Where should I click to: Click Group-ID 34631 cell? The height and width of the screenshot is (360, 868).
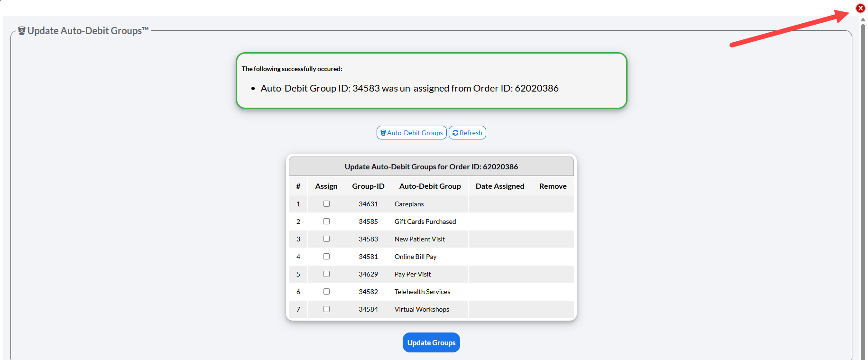[368, 204]
